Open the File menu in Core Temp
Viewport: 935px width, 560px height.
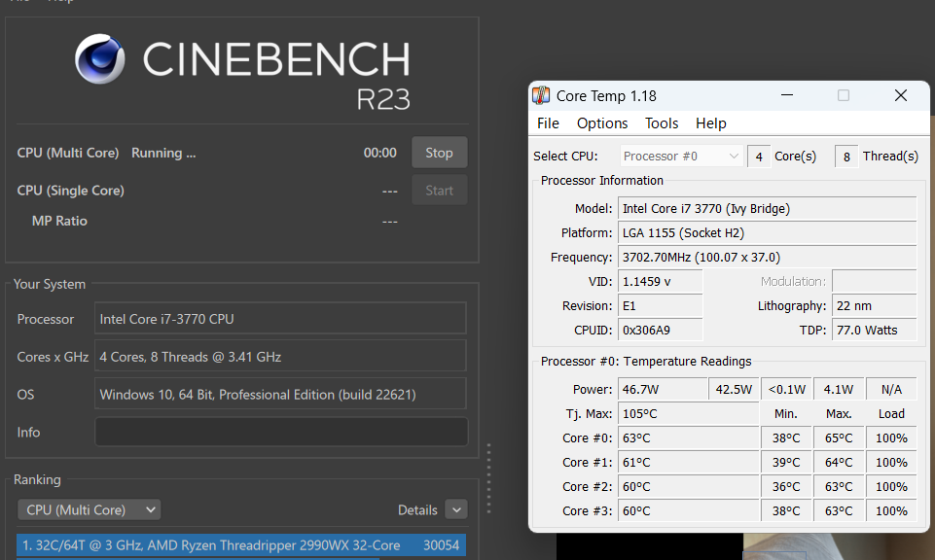[548, 123]
